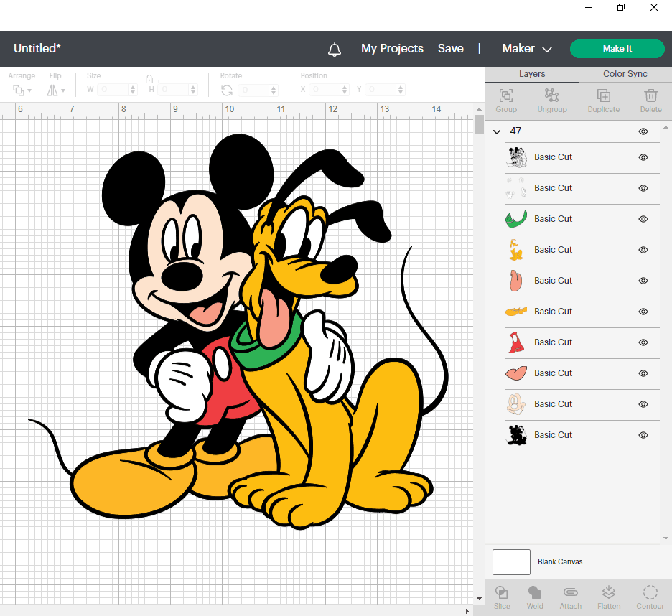The width and height of the screenshot is (672, 616).
Task: Switch to the Color Sync tab
Action: click(625, 74)
